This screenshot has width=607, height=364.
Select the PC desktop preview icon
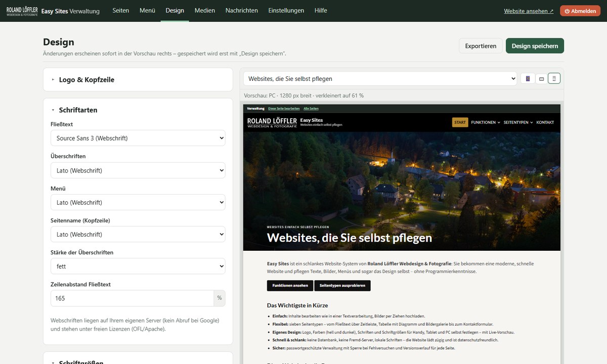[554, 78]
